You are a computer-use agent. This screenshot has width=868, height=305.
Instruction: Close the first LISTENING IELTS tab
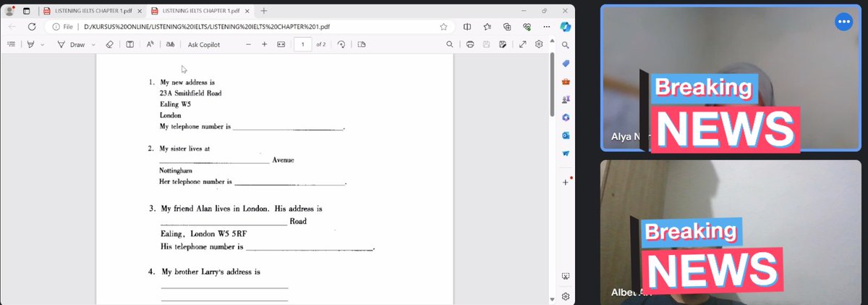140,11
